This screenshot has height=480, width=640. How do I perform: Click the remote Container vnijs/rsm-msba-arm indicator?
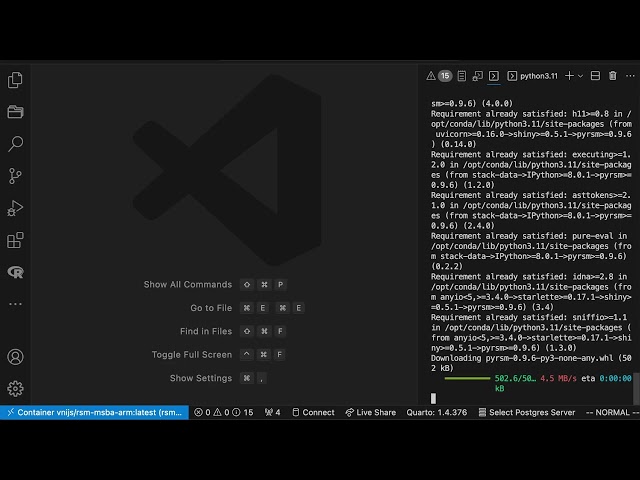(x=94, y=412)
